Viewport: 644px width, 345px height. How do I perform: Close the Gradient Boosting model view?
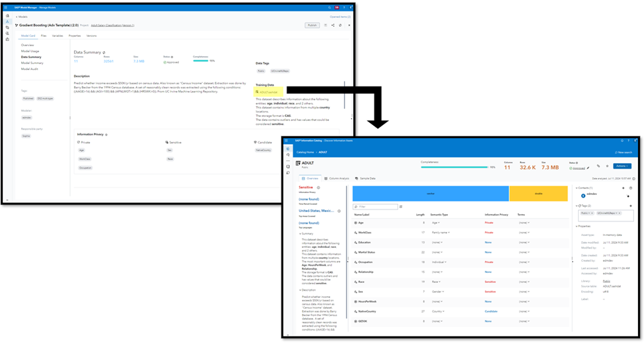(x=349, y=25)
